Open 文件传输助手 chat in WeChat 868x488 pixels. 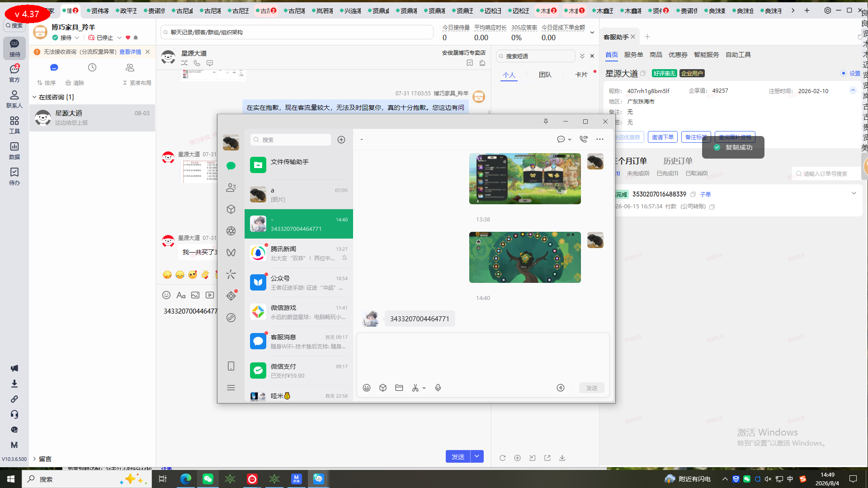pyautogui.click(x=299, y=165)
